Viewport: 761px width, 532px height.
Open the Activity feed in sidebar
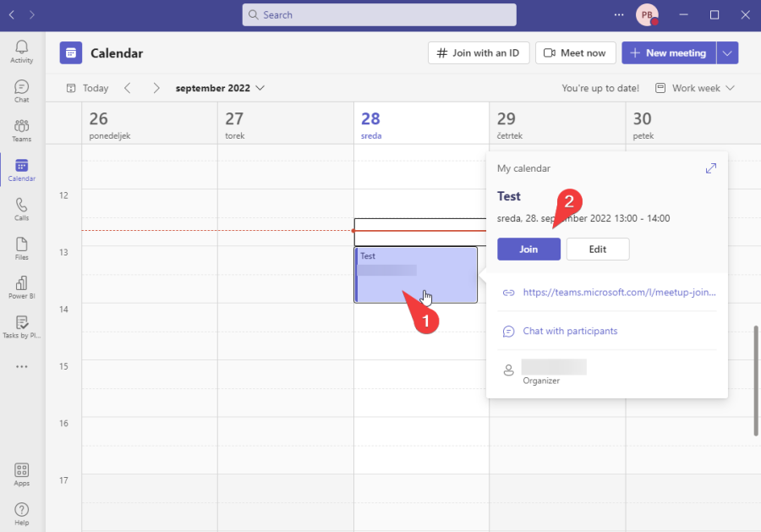[x=22, y=51]
